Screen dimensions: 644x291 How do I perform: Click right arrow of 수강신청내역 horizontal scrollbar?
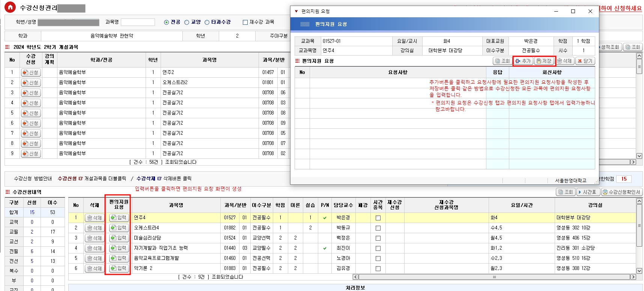633,277
